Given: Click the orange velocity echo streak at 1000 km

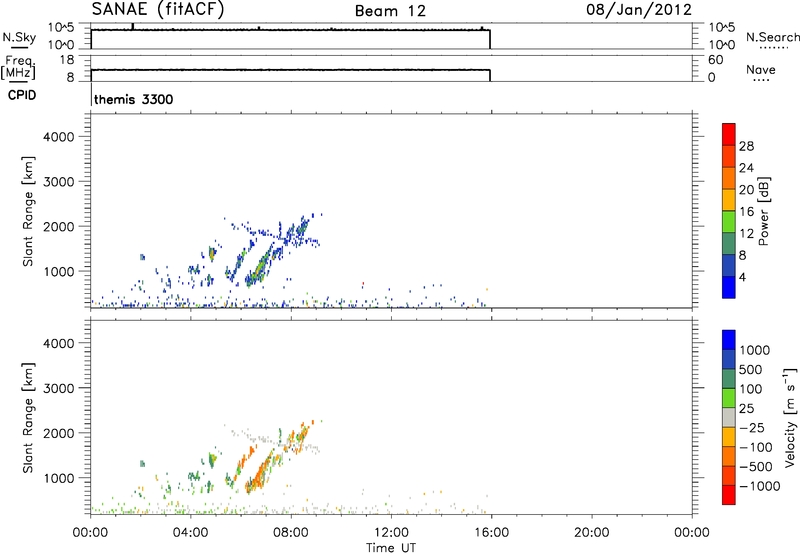Looking at the screenshot, I should [260, 473].
